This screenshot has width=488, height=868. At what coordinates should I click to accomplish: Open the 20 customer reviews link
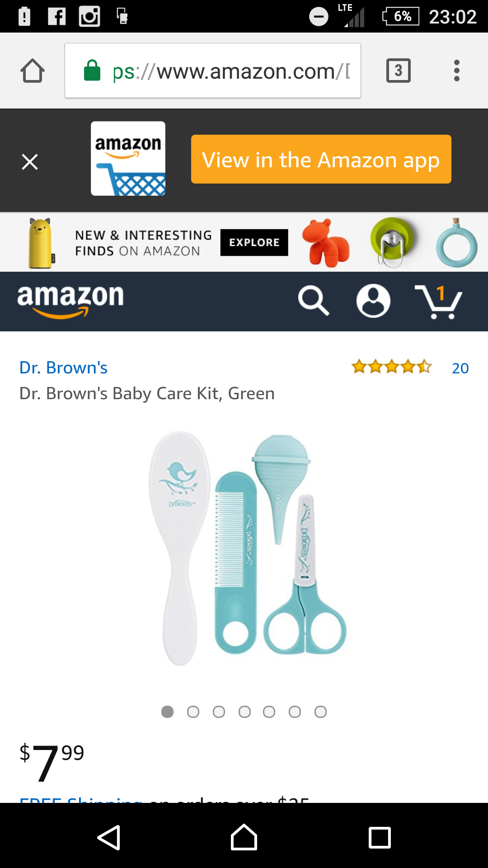[460, 368]
